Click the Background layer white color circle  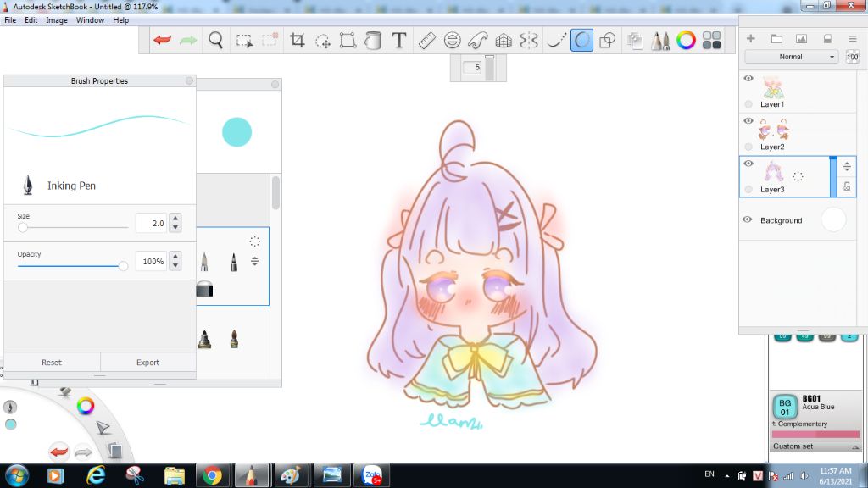point(834,219)
